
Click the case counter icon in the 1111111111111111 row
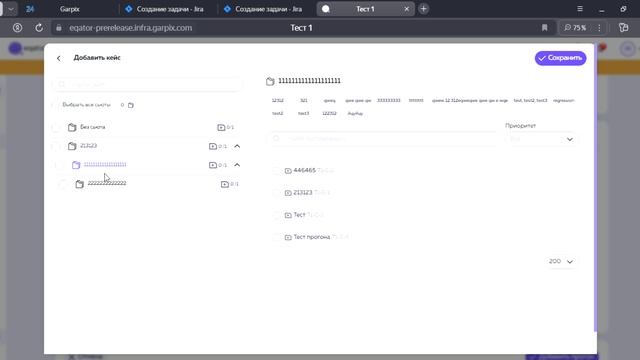(x=213, y=165)
